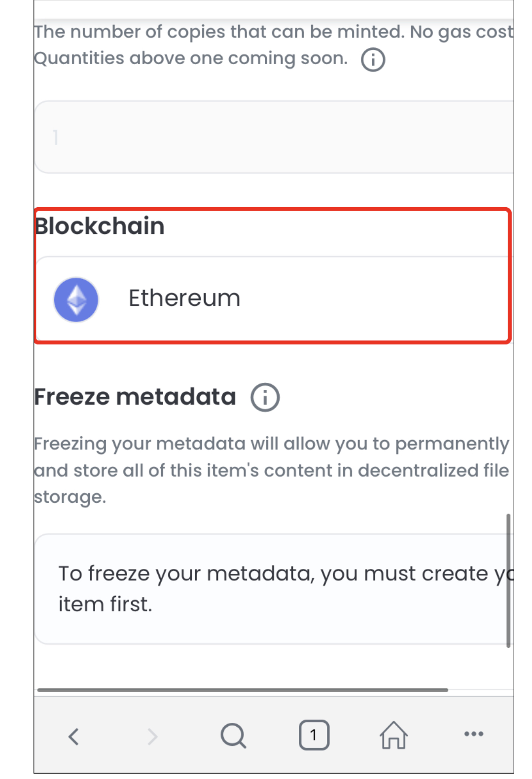Click the supply quantity field showing 1

click(x=274, y=137)
